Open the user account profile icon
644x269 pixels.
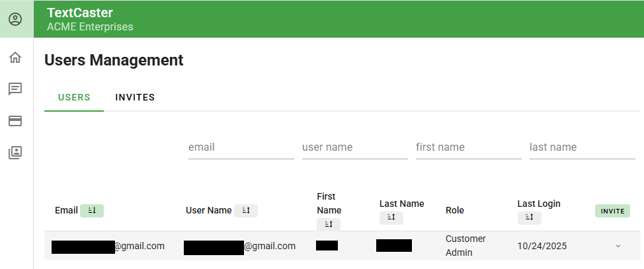pos(15,19)
